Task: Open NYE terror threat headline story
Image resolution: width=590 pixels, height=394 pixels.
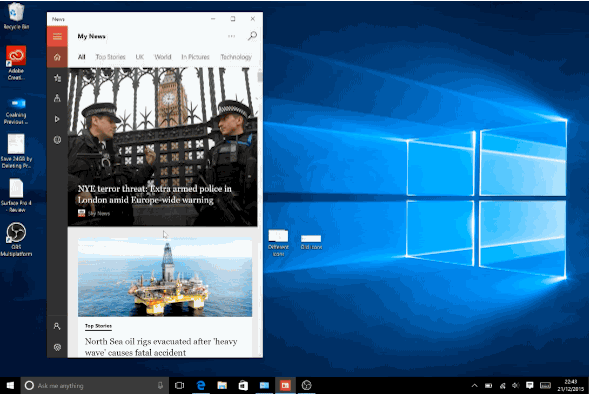Action: (154, 194)
